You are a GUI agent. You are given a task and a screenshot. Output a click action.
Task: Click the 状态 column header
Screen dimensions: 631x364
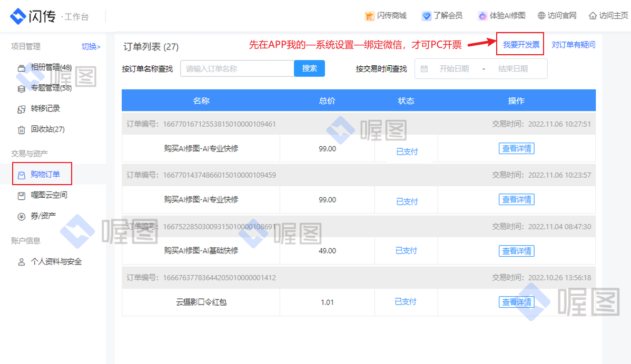(x=406, y=101)
